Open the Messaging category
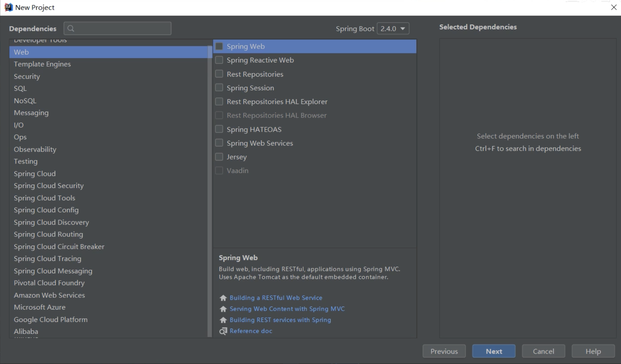Screen dimensions: 621x364 pyautogui.click(x=109, y=113)
